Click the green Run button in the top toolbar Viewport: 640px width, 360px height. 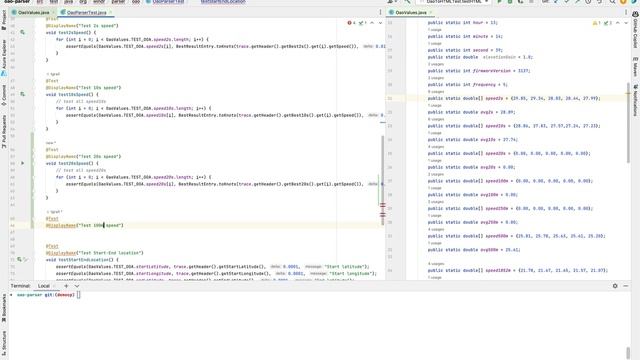[499, 2]
